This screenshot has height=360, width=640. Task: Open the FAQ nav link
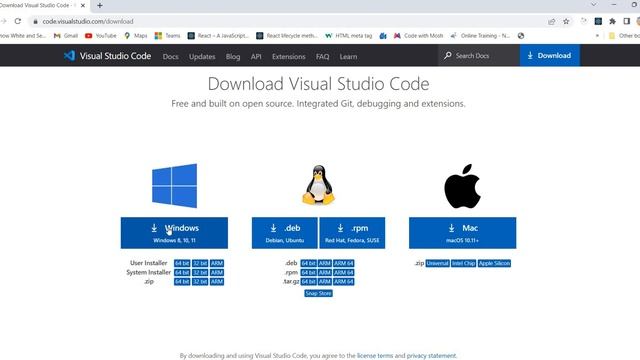click(x=322, y=56)
